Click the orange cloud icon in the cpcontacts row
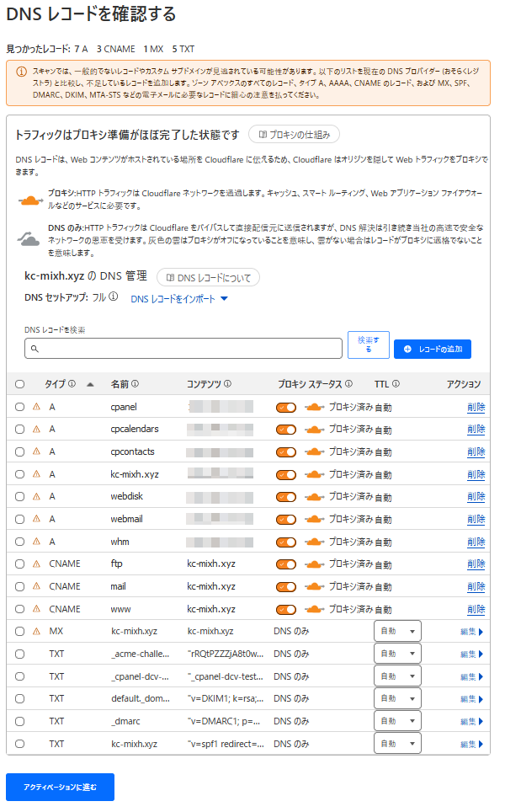Image resolution: width=505 pixels, height=812 pixels. coord(314,452)
